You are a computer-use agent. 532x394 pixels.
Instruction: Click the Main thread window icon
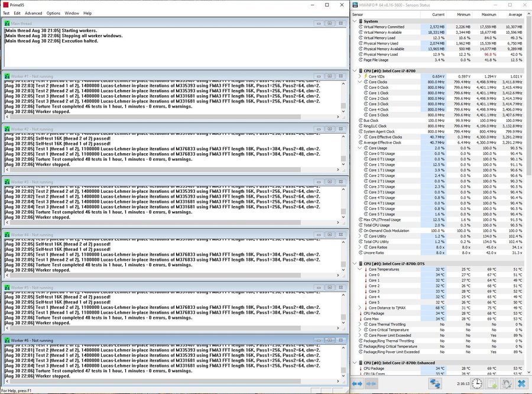pos(7,24)
